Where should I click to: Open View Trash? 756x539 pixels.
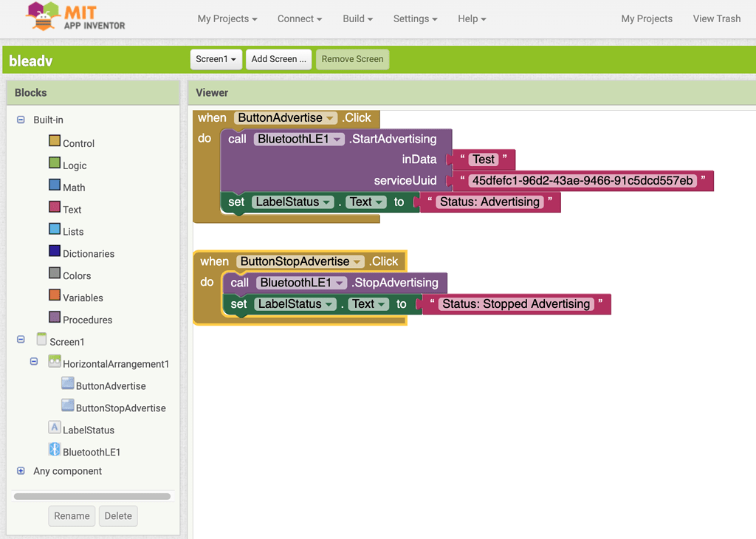pos(715,18)
